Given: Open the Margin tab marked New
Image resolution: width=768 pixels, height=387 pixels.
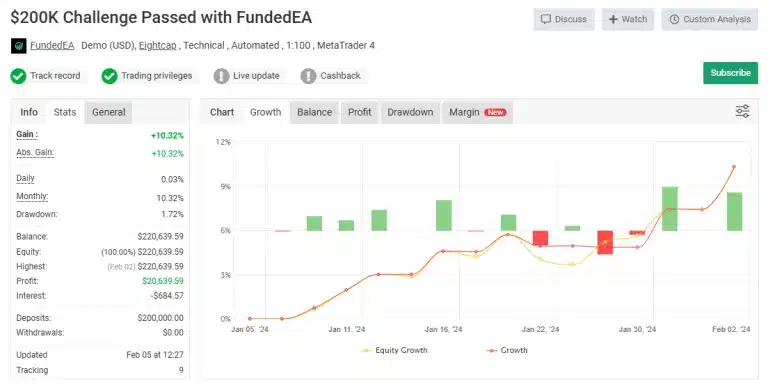Looking at the screenshot, I should (478, 112).
